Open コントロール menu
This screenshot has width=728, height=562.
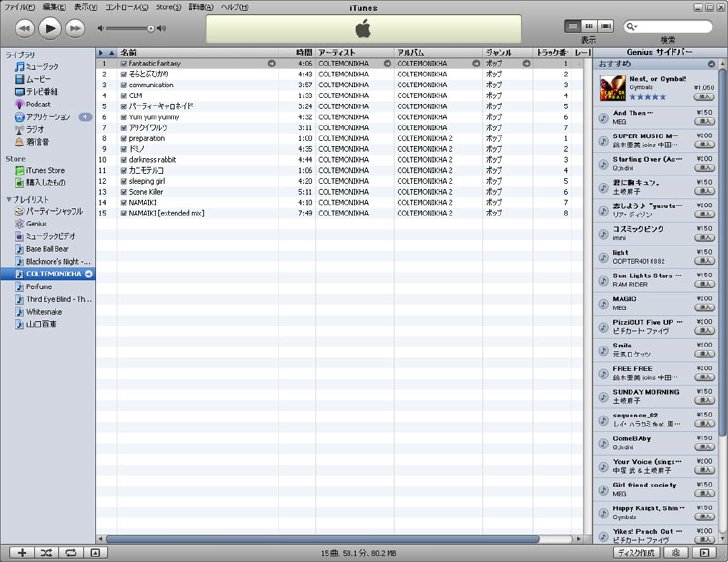(127, 7)
